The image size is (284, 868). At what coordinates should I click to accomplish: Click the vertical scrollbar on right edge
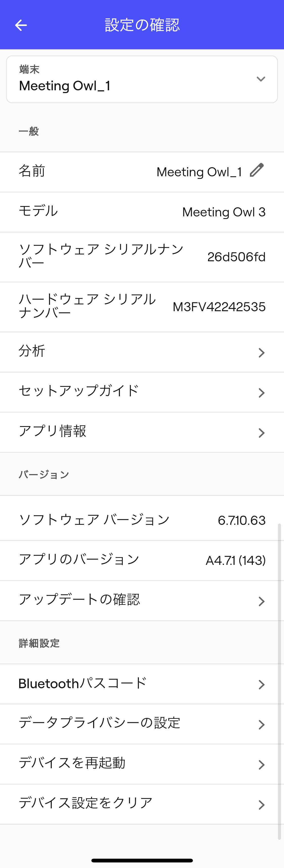click(279, 674)
